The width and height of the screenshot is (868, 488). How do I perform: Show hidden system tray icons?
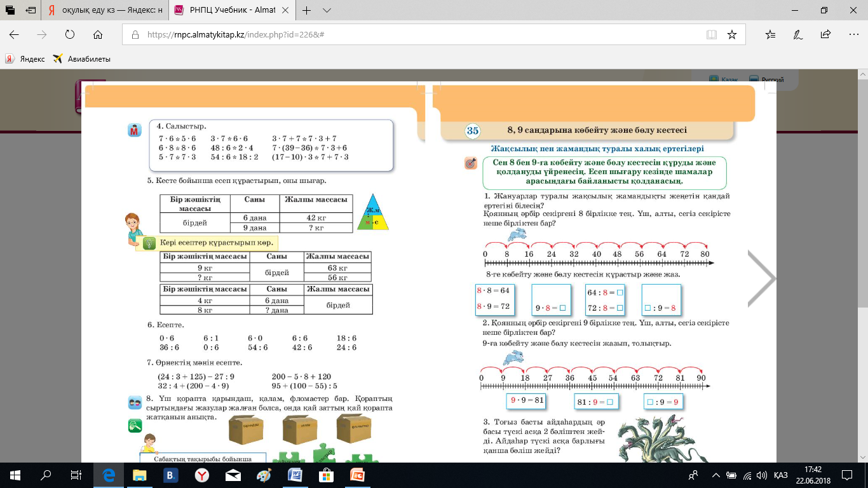pyautogui.click(x=716, y=475)
